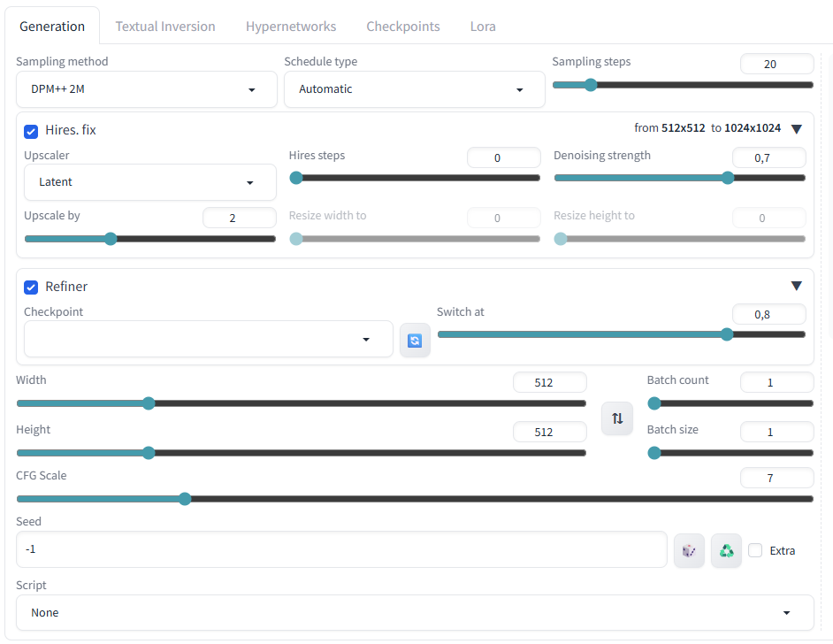Open the Schedule type dropdown
The image size is (833, 644).
pyautogui.click(x=414, y=89)
